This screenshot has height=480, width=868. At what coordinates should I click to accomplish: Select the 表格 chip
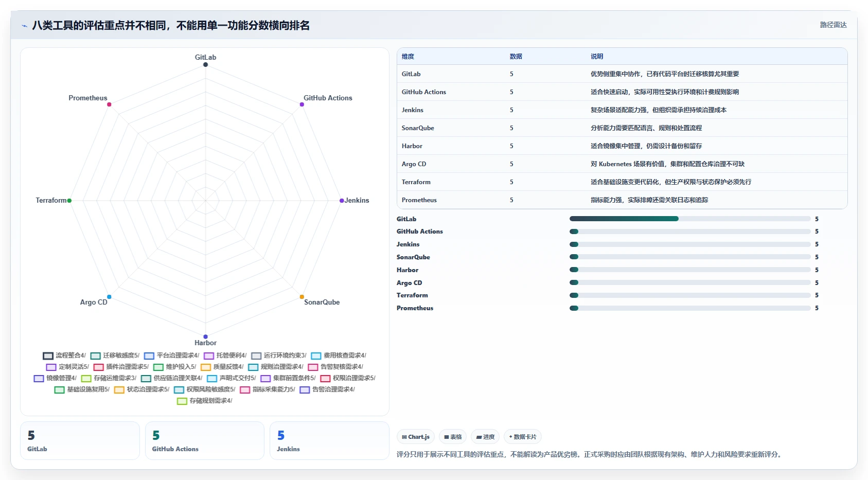coord(453,437)
